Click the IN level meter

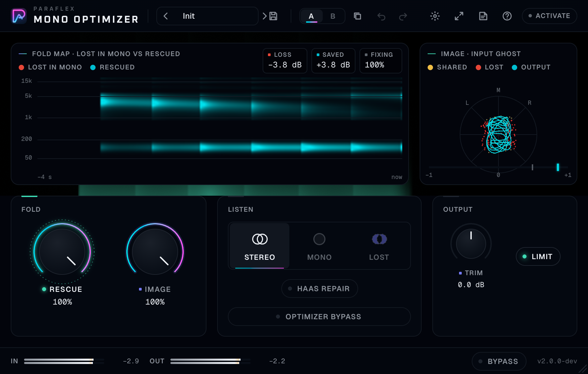pyautogui.click(x=64, y=361)
